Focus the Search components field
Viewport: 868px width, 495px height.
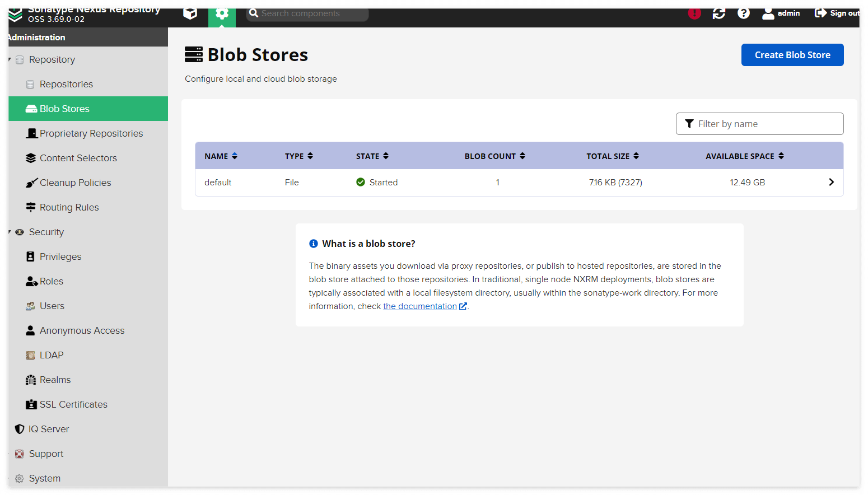click(x=307, y=13)
